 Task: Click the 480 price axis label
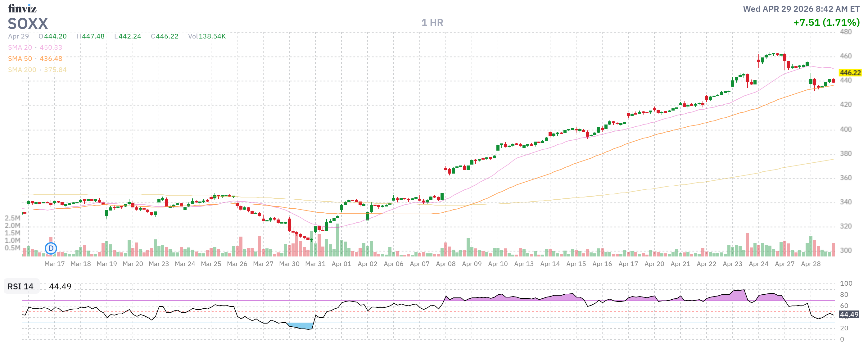[x=845, y=32]
